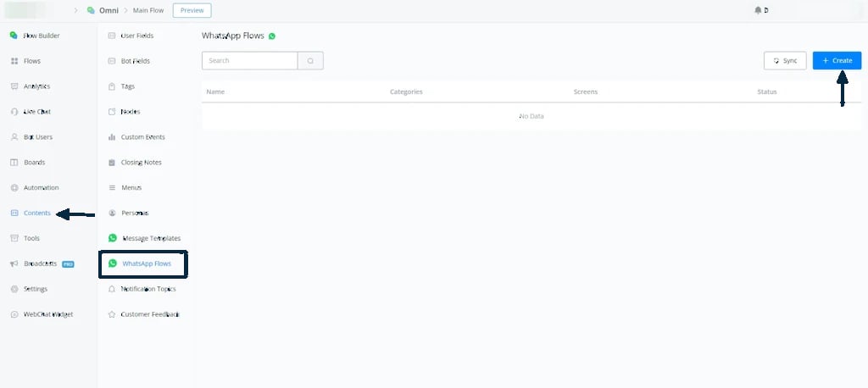Click the Automation icon in sidebar
868x388 pixels.
pos(14,187)
